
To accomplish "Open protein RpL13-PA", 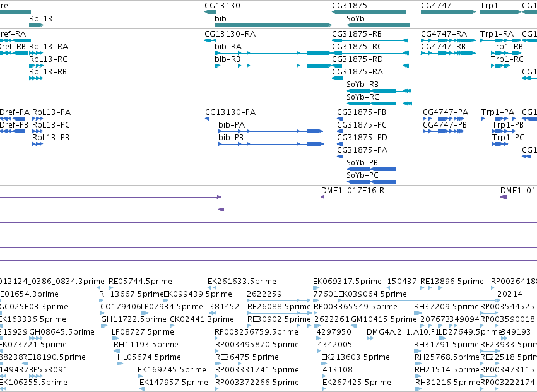I will pyautogui.click(x=51, y=112).
